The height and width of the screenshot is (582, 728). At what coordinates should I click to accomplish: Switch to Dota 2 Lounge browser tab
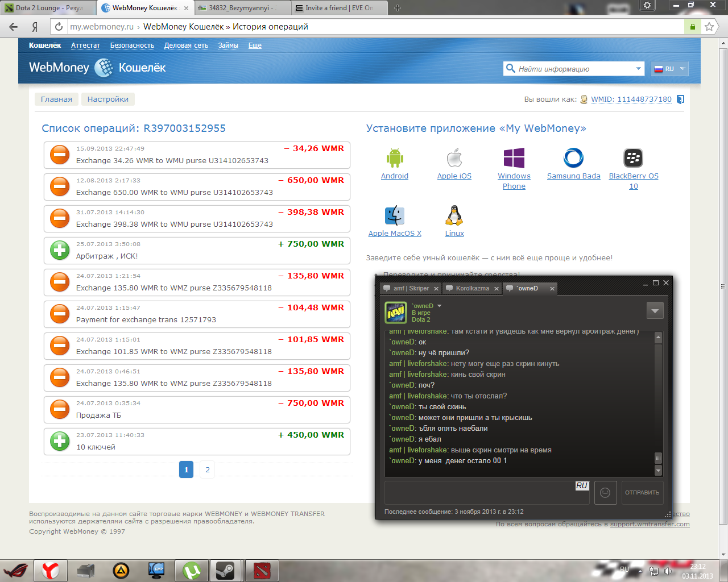pos(49,8)
